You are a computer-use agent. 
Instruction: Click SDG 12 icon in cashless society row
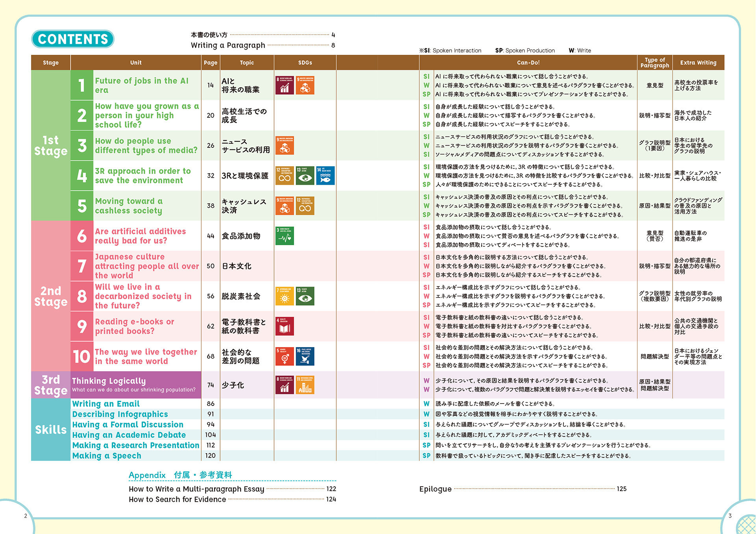pyautogui.click(x=305, y=206)
